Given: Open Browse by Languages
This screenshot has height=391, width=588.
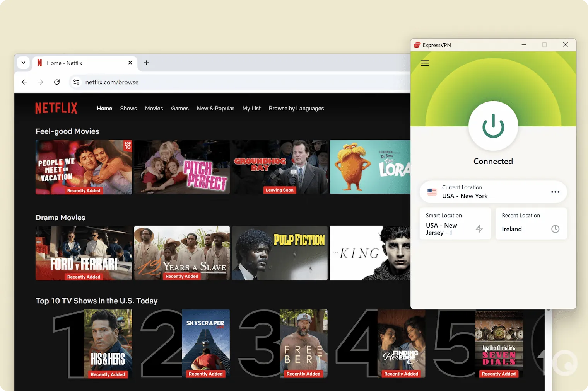Looking at the screenshot, I should pyautogui.click(x=296, y=109).
